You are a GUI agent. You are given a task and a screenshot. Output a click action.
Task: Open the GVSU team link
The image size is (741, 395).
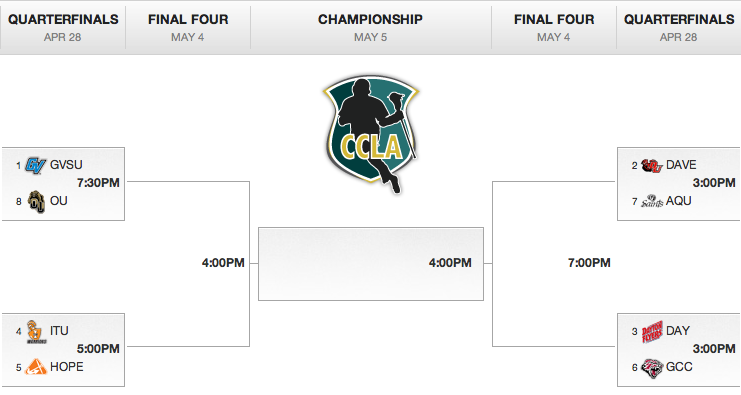[x=66, y=165]
